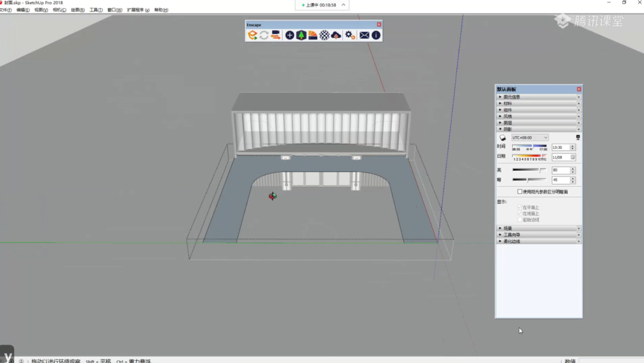Click dark value field showing 45
The height and width of the screenshot is (363, 644).
[x=561, y=180]
